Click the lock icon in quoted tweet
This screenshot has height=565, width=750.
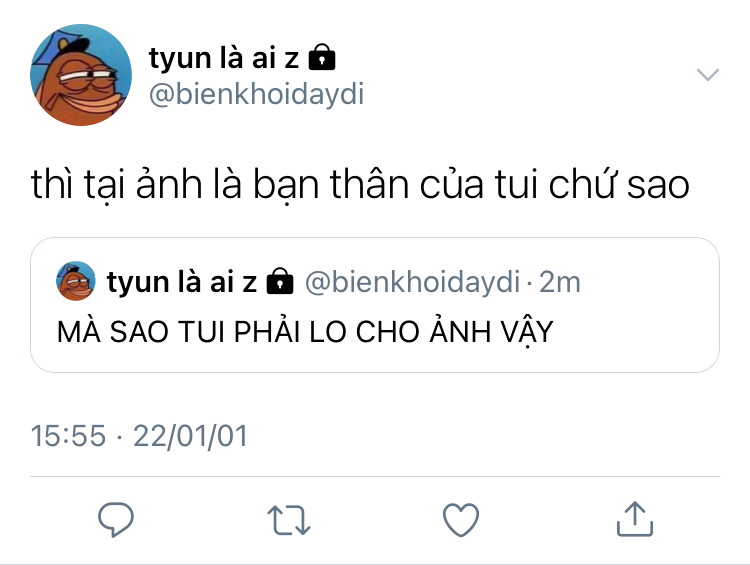click(x=280, y=281)
